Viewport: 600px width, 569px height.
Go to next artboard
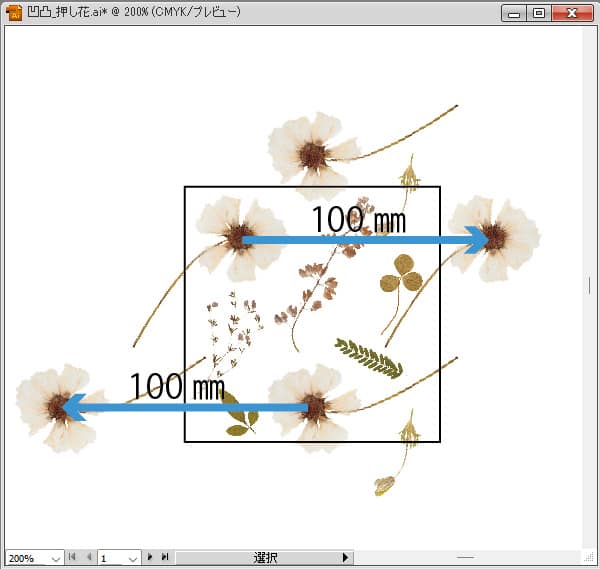click(x=151, y=557)
